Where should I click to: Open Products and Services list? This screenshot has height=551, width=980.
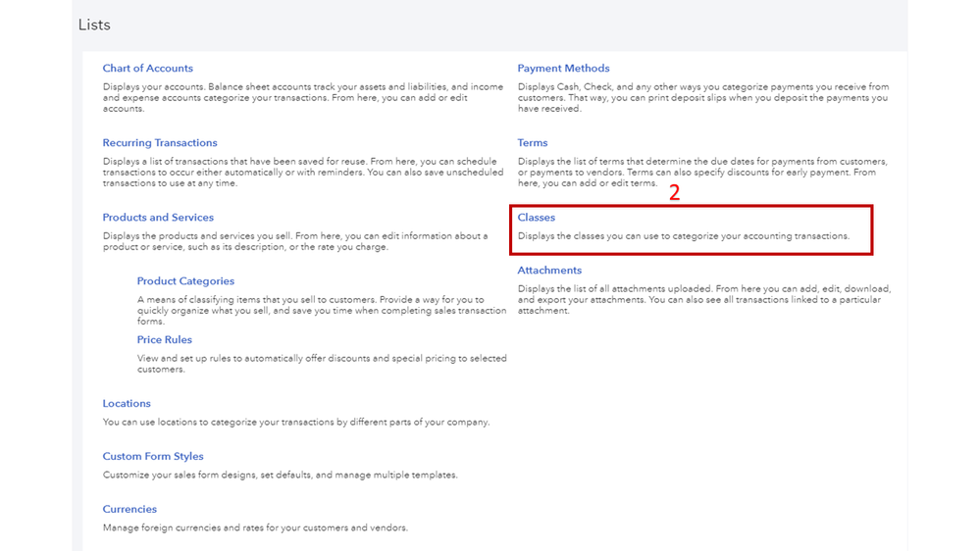158,218
